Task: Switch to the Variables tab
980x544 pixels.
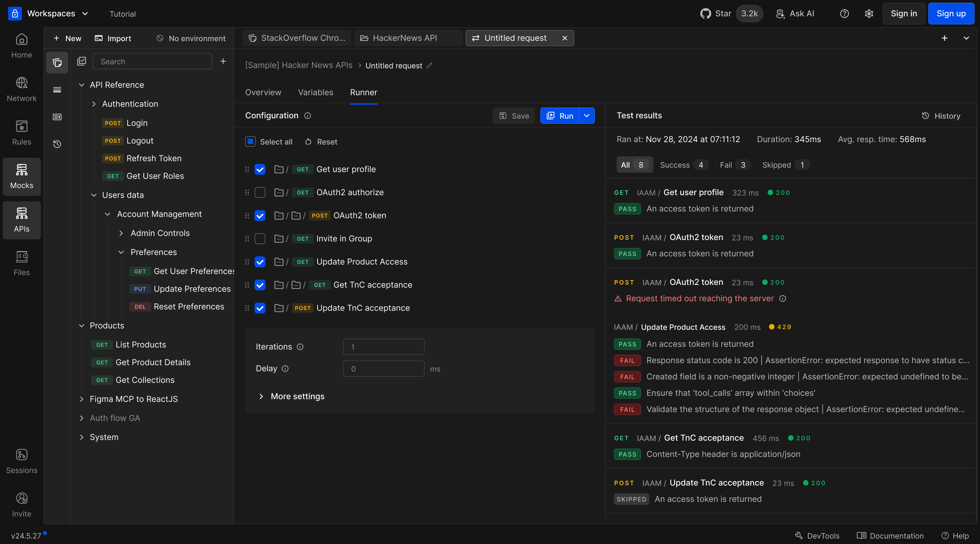Action: [315, 92]
